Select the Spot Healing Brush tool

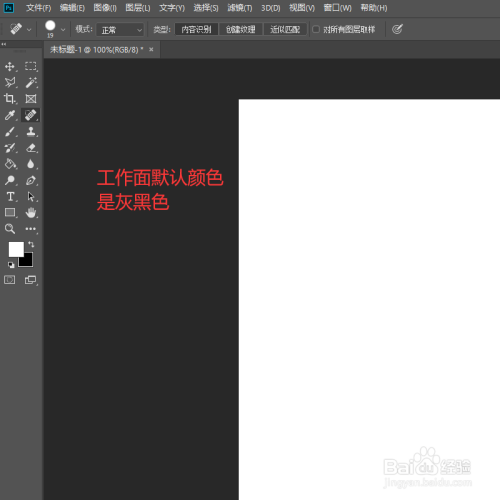(31, 115)
